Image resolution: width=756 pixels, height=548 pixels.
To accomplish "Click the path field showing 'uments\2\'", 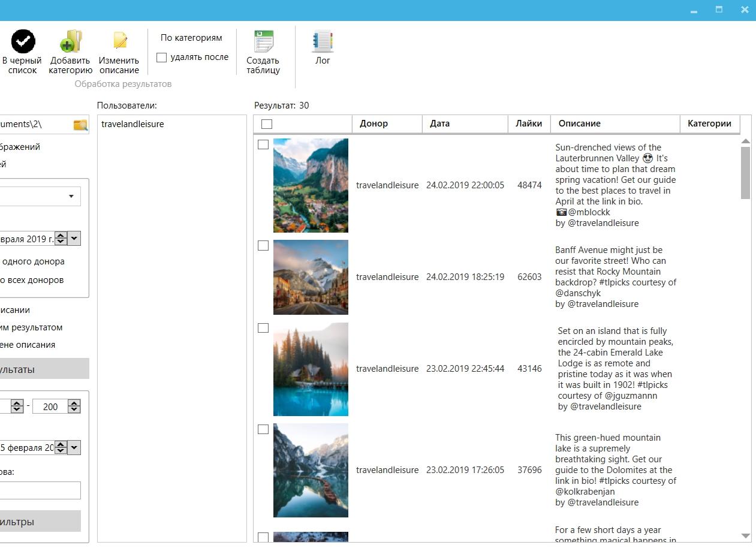I will [36, 125].
